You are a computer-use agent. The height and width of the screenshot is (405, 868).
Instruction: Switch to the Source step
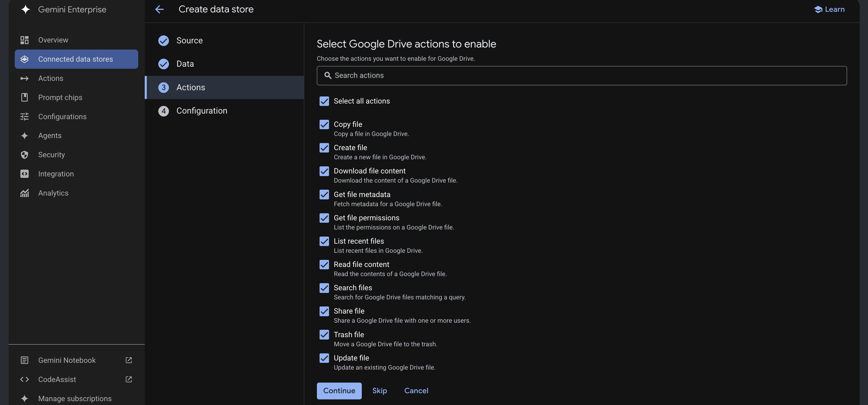pos(224,41)
